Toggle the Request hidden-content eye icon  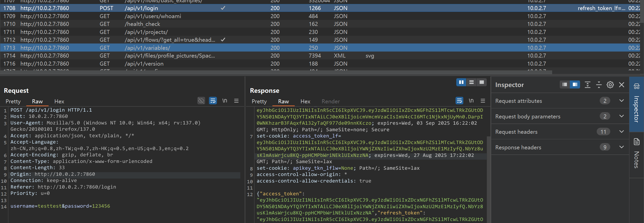click(201, 101)
